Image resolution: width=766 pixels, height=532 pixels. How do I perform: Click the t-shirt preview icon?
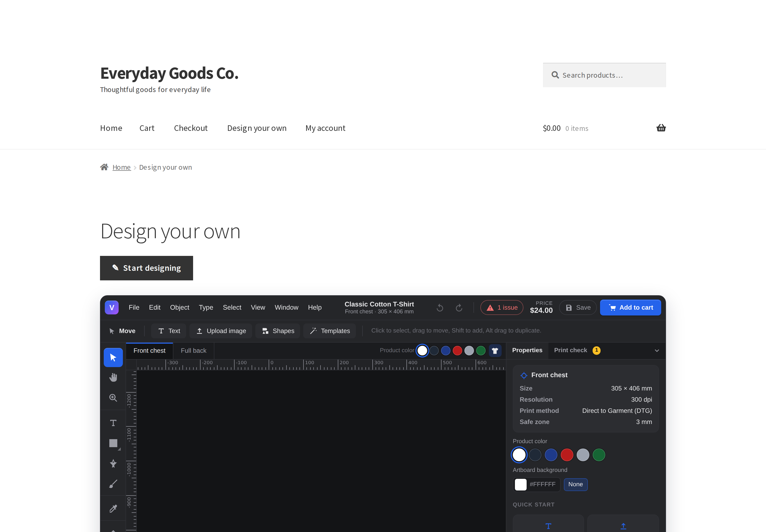[495, 351]
